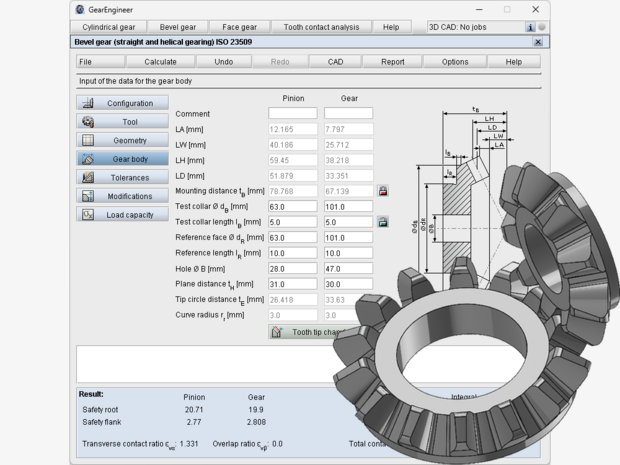Screen dimensions: 620x465
Task: Click the Report button
Action: 392,62
